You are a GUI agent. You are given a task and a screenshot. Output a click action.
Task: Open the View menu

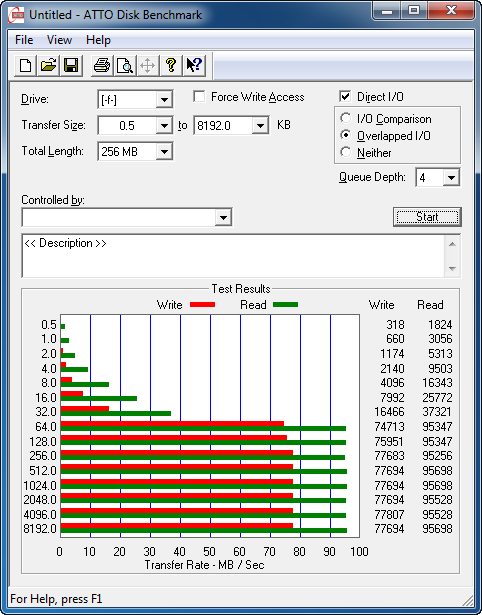point(59,40)
